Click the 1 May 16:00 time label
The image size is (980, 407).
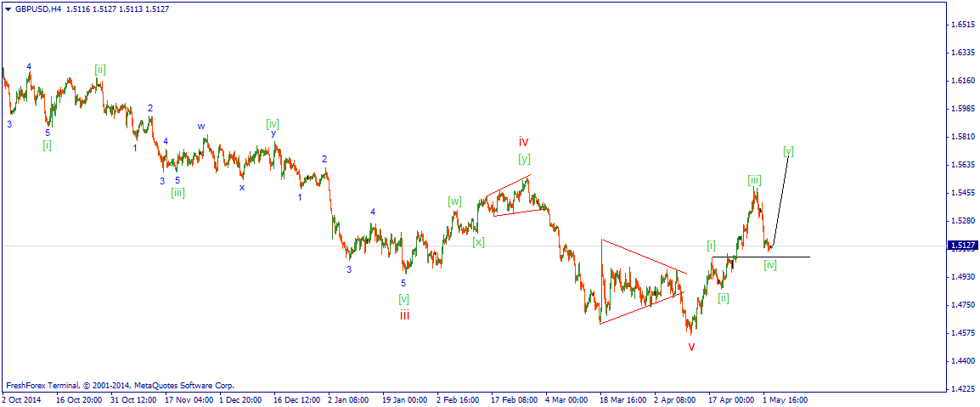coord(786,399)
